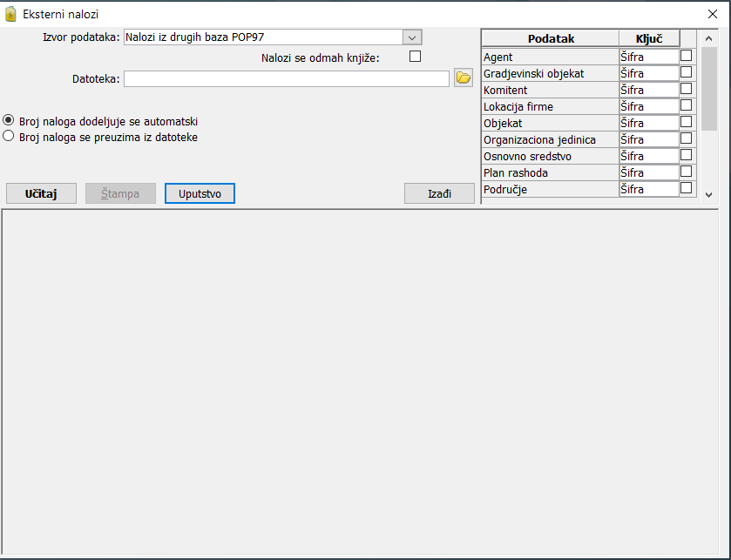Image resolution: width=731 pixels, height=560 pixels.
Task: Select the Lokacija firme row
Action: pos(549,107)
